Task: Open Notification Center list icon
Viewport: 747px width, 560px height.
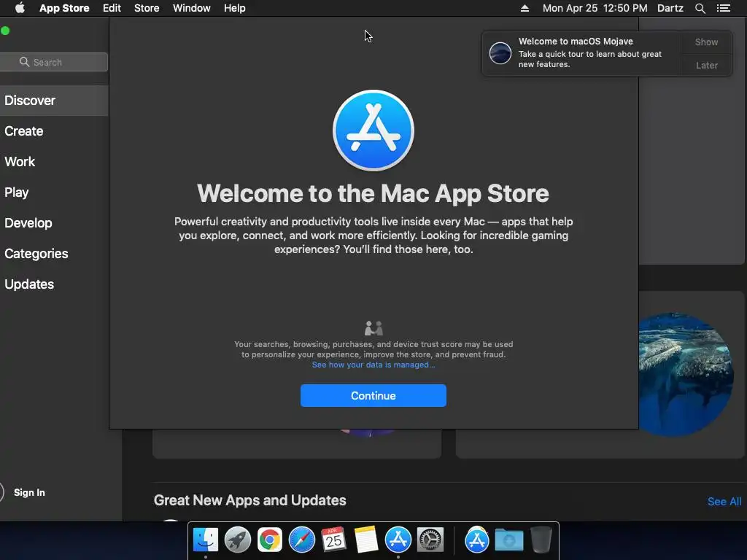Action: tap(723, 8)
